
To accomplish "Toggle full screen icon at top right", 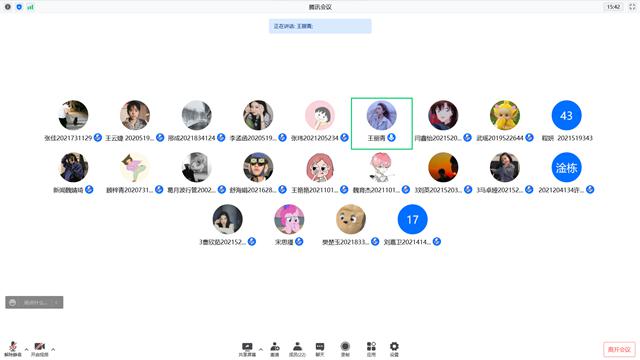I will click(632, 7).
